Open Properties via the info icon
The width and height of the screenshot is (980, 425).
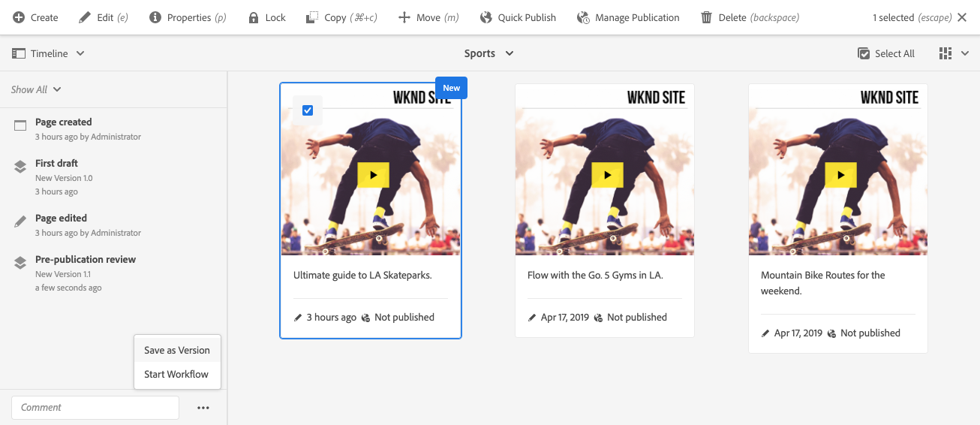155,17
